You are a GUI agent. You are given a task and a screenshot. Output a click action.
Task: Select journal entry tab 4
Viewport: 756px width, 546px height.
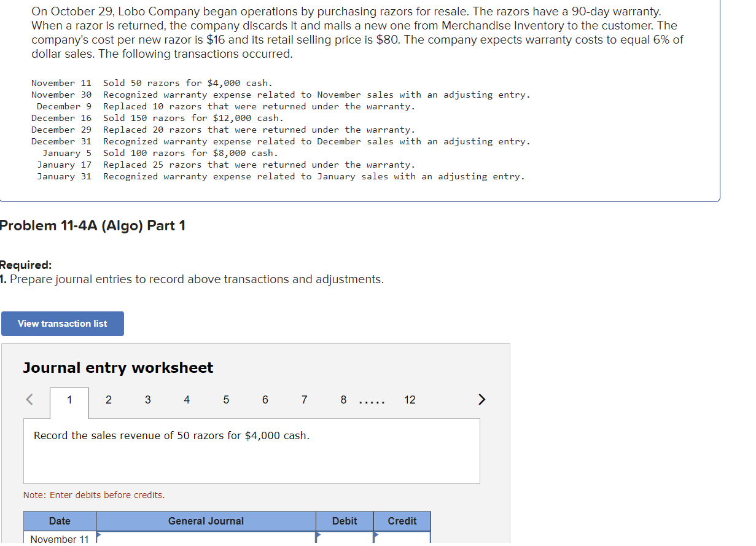(186, 399)
